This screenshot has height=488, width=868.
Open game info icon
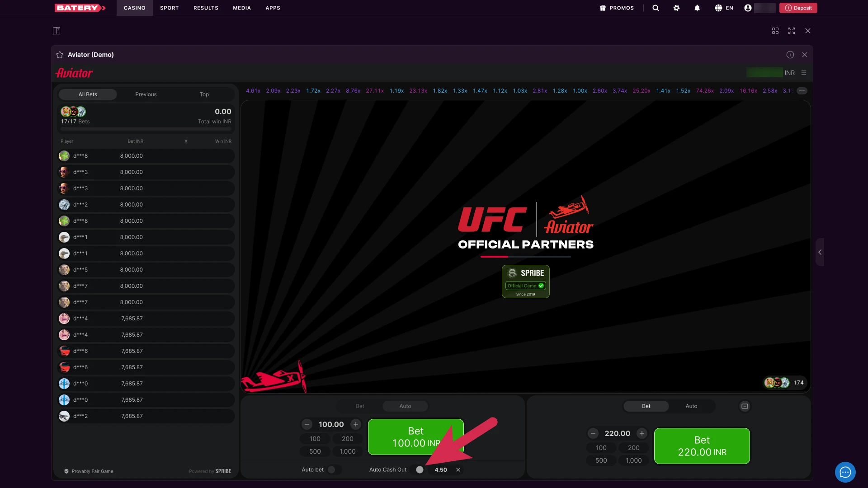point(790,55)
